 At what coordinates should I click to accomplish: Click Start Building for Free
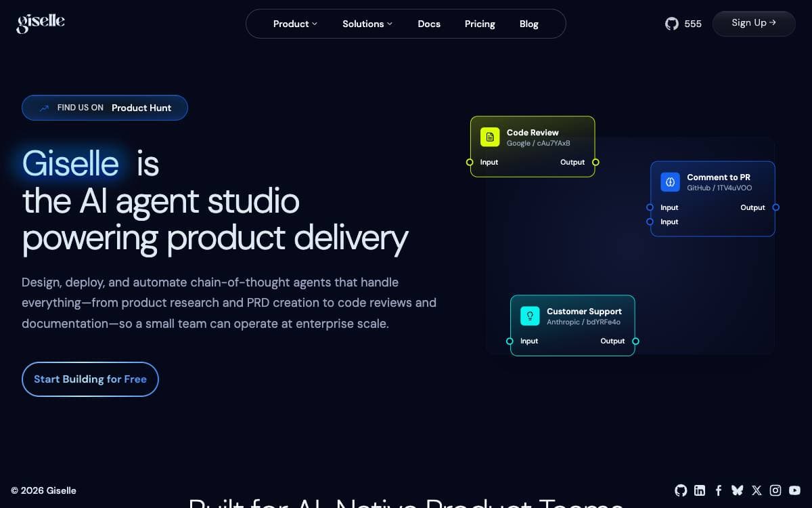(x=90, y=379)
